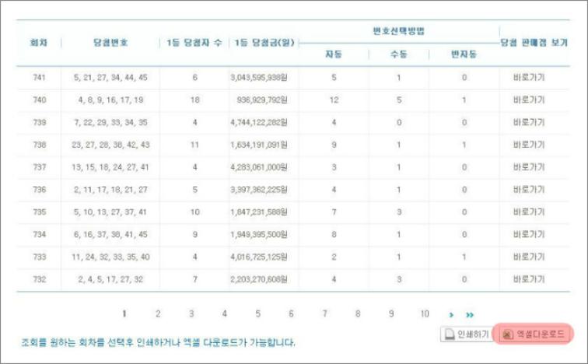Open pagination page 7
The height and width of the screenshot is (364, 588).
pos(325,313)
